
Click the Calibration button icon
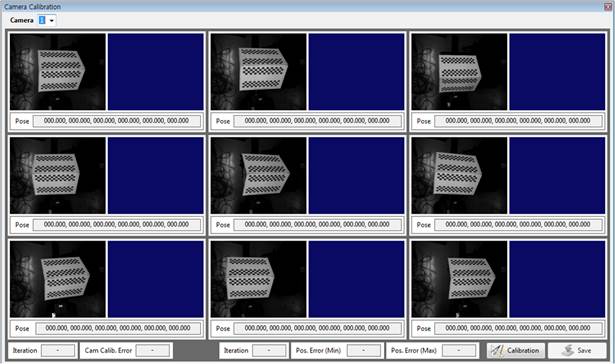click(498, 350)
